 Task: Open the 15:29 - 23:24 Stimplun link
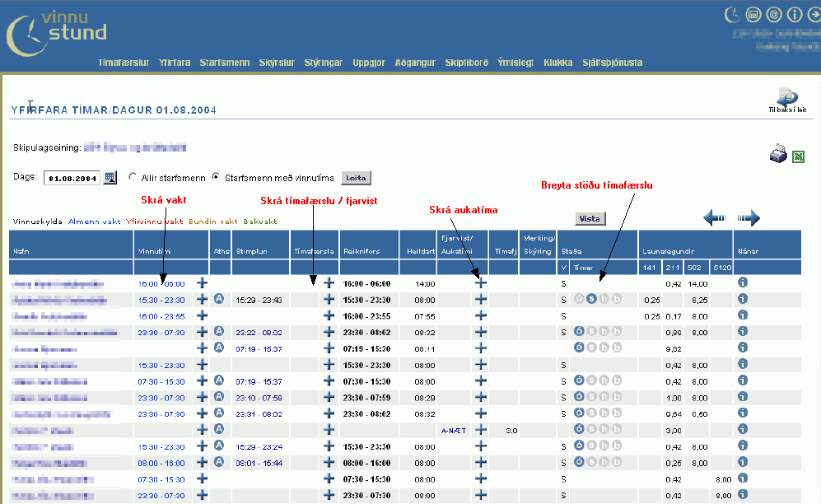coord(259,447)
